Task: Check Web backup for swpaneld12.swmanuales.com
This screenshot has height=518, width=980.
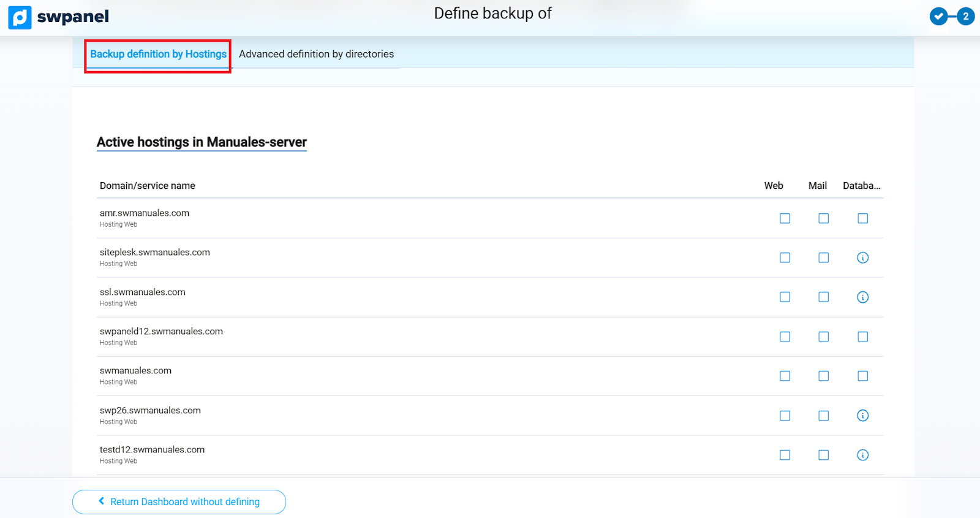Action: [785, 337]
